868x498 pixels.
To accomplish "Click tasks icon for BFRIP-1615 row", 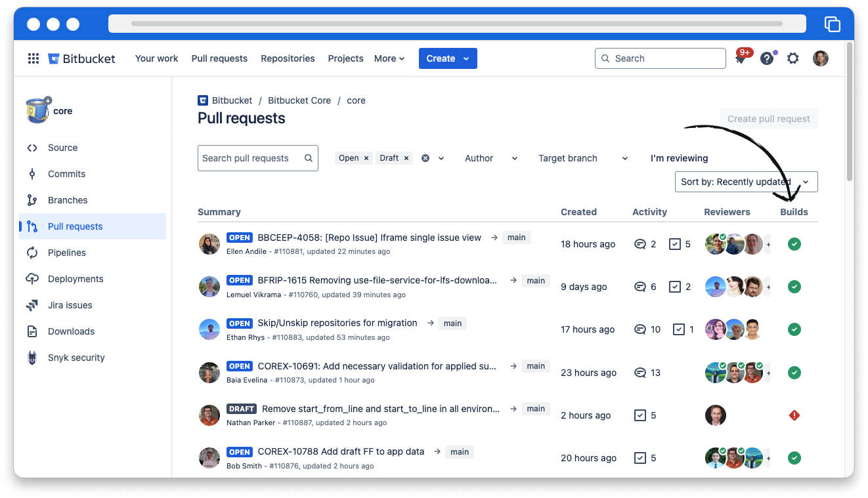I will pos(675,287).
